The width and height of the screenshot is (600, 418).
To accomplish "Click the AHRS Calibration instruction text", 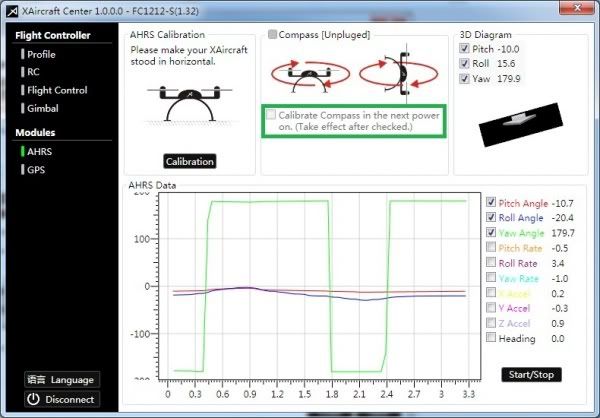I will (189, 56).
